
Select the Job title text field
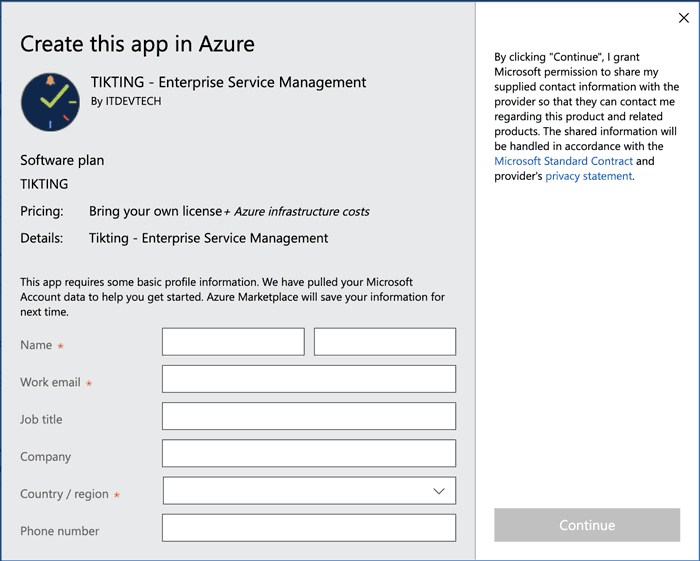[309, 416]
